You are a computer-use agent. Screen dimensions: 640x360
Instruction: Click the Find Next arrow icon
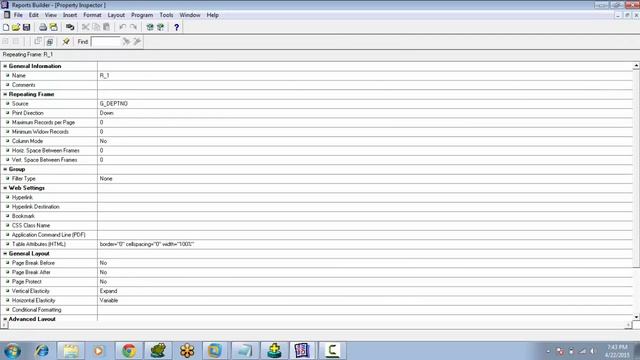pos(126,41)
